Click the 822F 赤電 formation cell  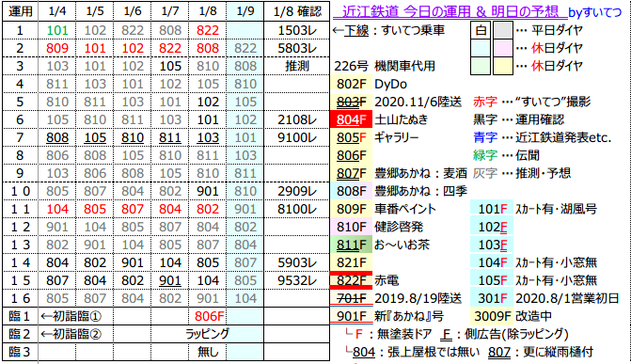352,280
